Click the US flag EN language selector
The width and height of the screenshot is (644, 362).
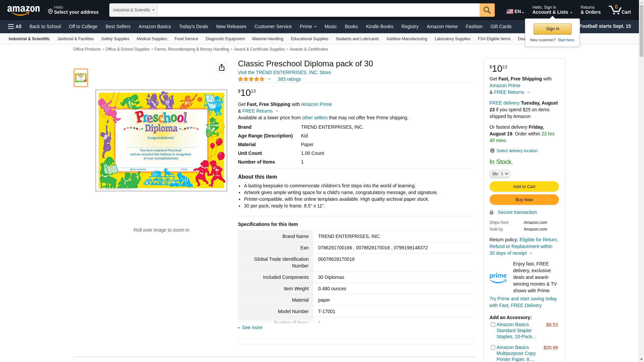(515, 11)
